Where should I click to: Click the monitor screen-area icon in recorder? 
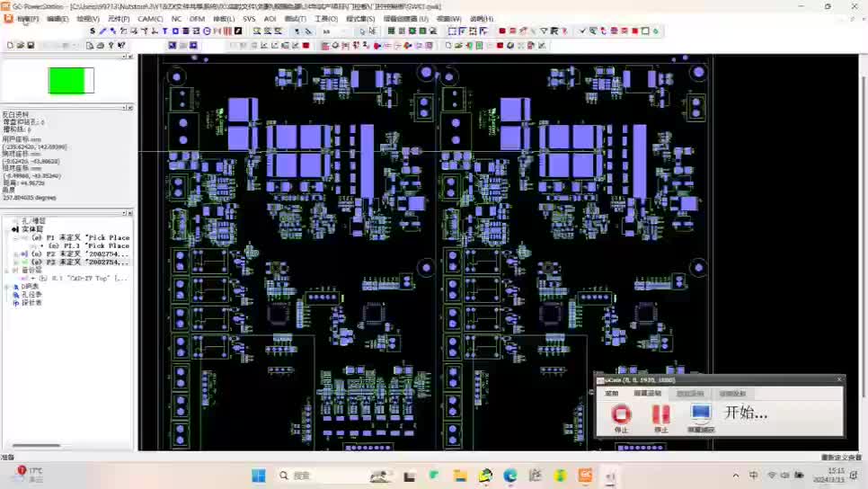tap(701, 414)
